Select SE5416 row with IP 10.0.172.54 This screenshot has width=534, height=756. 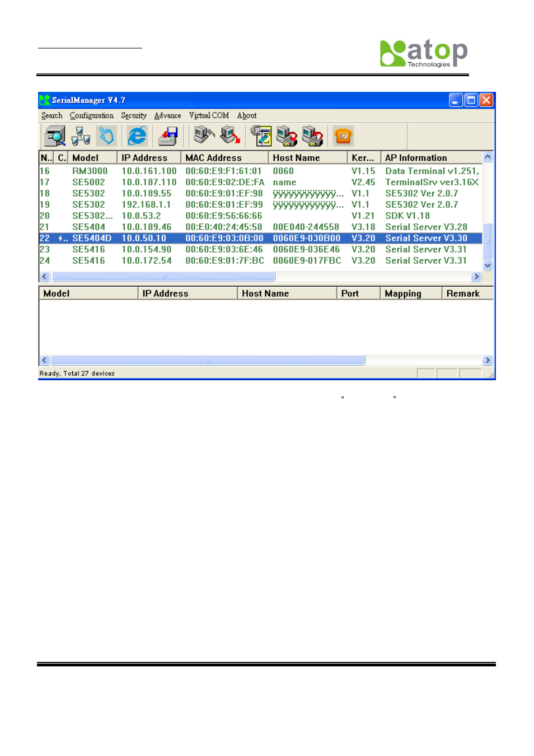[x=261, y=260]
